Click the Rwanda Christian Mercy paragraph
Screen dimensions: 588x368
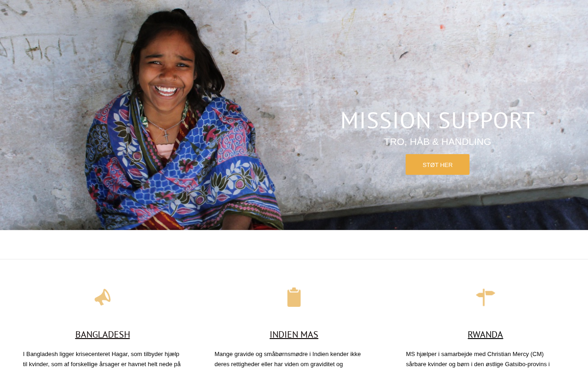coord(486,359)
